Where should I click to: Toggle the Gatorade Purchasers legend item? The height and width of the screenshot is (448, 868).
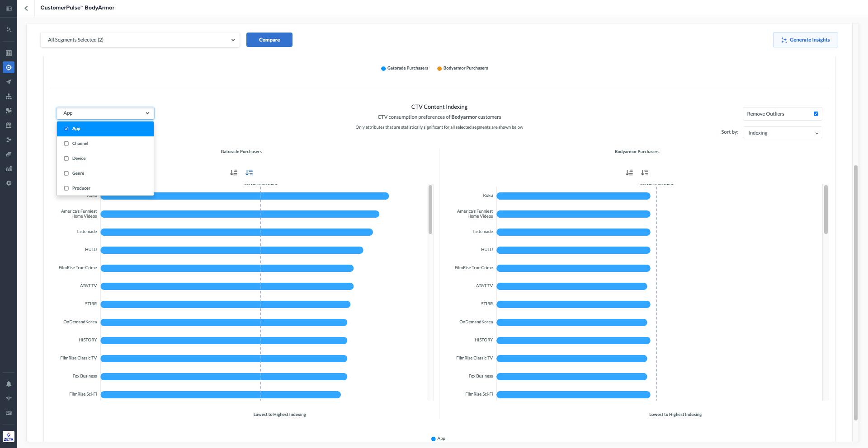[405, 68]
